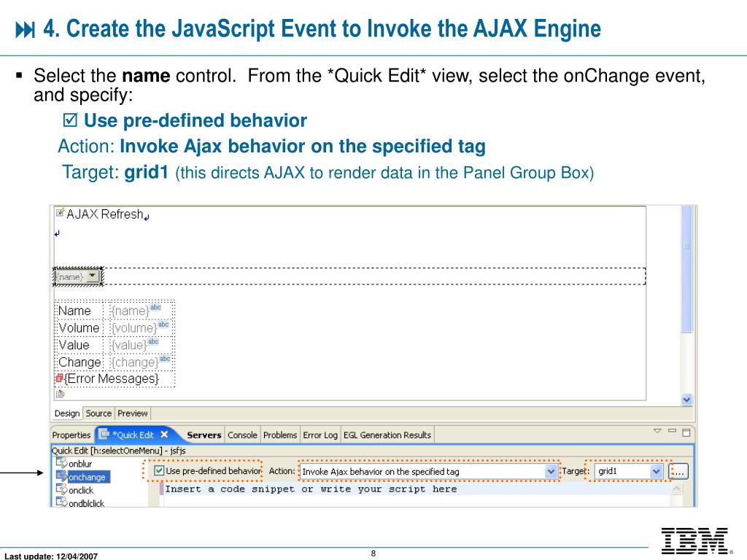Click the browse (...) button beside Target
Screen dimensions: 747x560
pos(678,472)
